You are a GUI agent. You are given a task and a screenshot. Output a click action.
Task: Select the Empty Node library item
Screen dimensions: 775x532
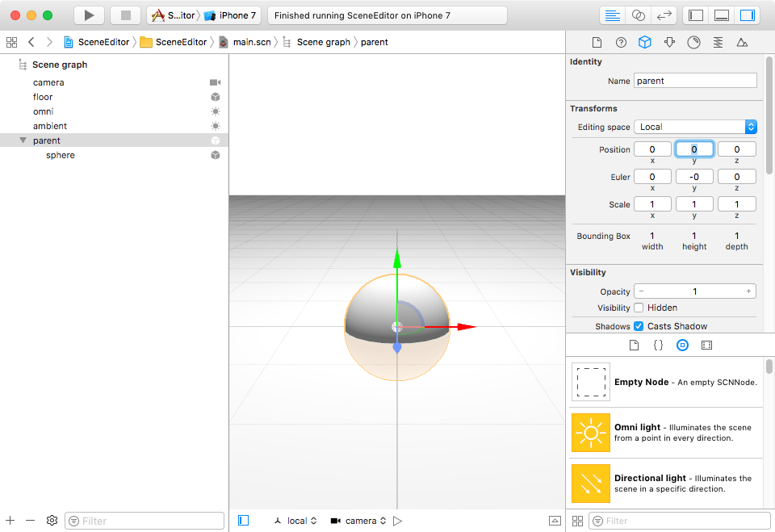[x=667, y=382]
